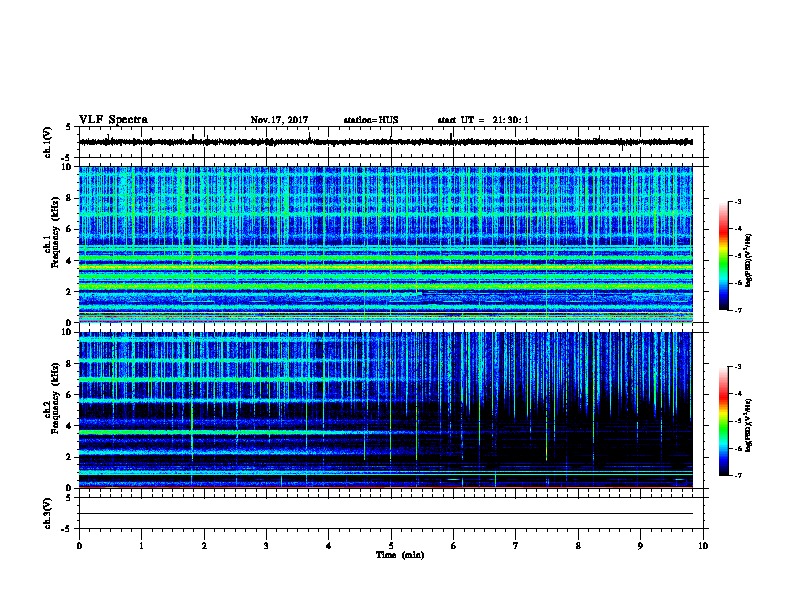Click the "ch.3(V)" waveform axis label
The height and width of the screenshot is (612, 792).
click(48, 513)
